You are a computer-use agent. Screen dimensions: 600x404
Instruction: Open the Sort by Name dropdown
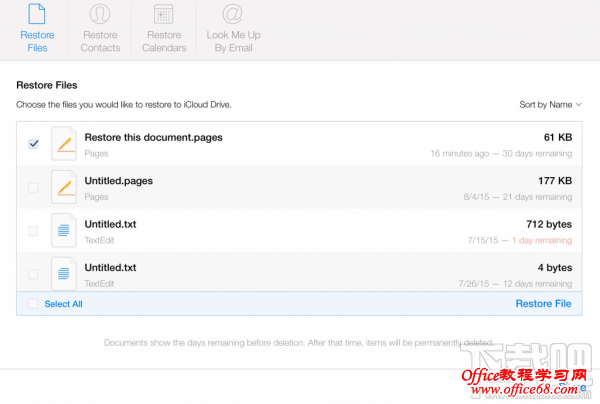coord(550,105)
